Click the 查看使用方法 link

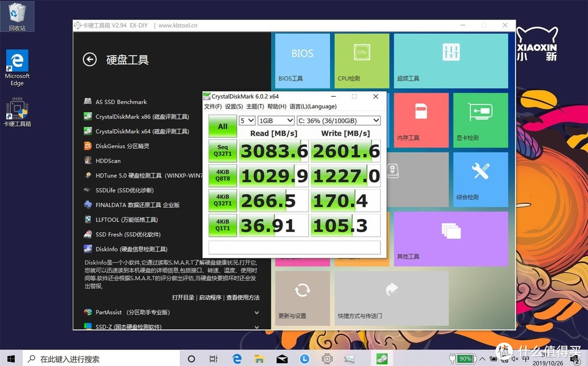[x=242, y=297]
